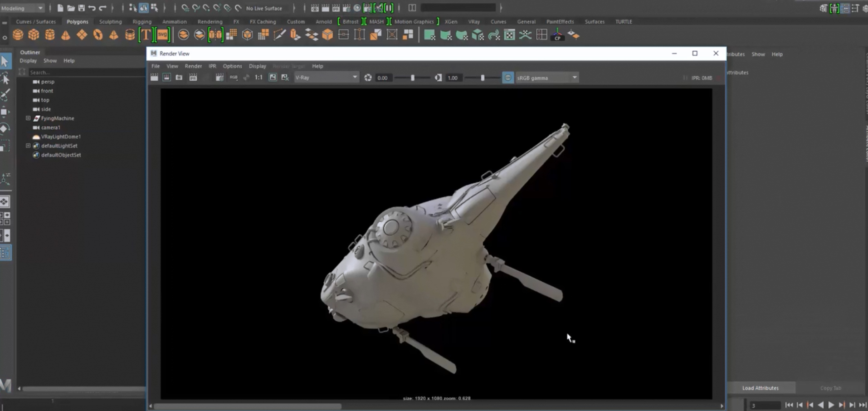Click the Keep Image icon in Render View

tap(273, 77)
